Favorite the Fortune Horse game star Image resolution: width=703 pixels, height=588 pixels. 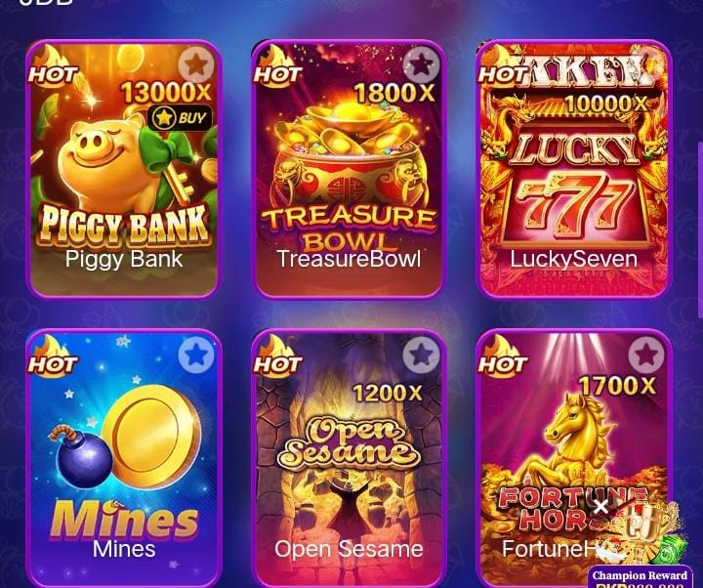(646, 355)
